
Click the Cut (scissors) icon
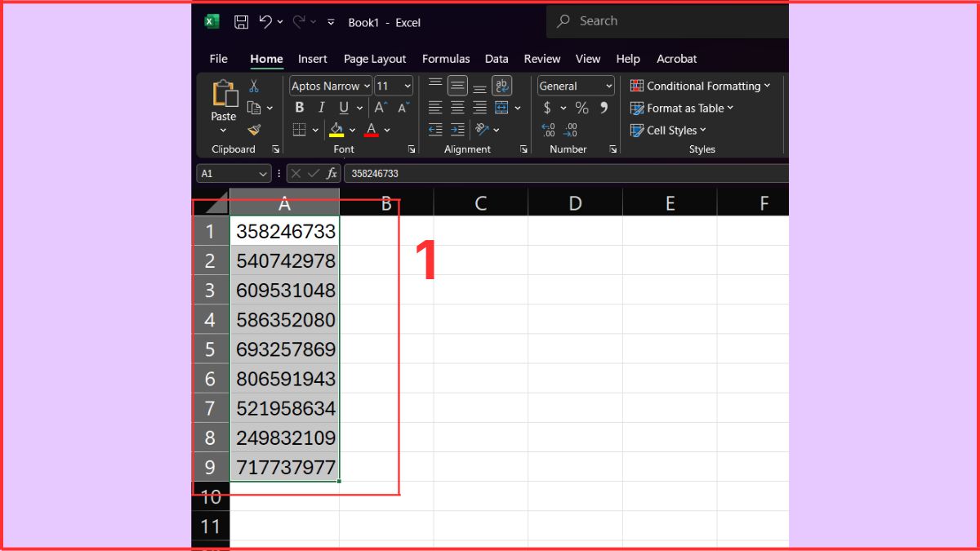(254, 85)
